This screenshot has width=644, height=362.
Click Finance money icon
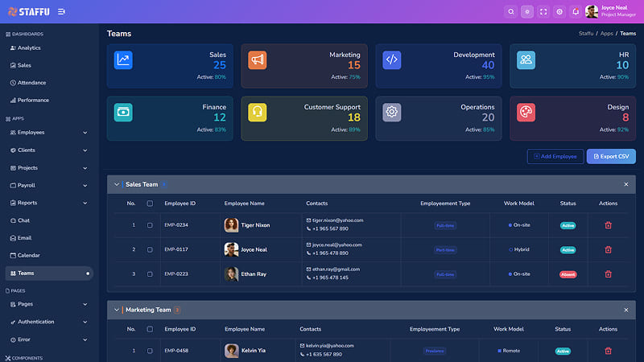pos(123,112)
